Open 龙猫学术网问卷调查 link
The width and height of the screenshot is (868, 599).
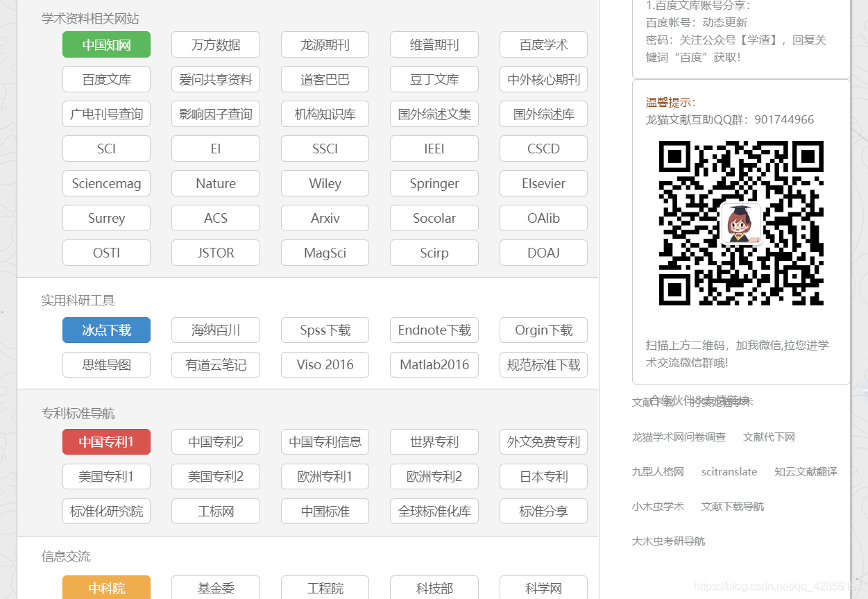(679, 437)
